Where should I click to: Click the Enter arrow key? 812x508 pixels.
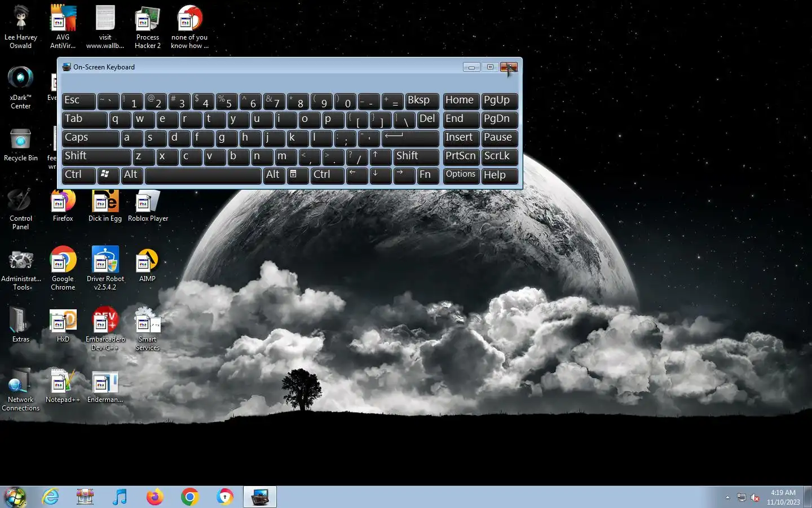[410, 138]
